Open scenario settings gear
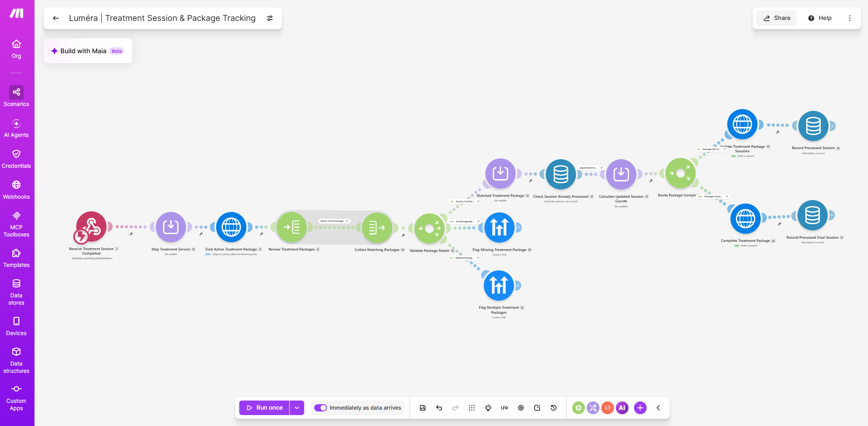 pyautogui.click(x=521, y=408)
